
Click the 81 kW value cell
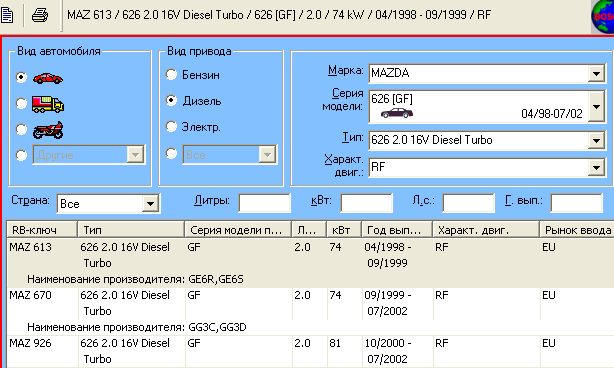(335, 343)
